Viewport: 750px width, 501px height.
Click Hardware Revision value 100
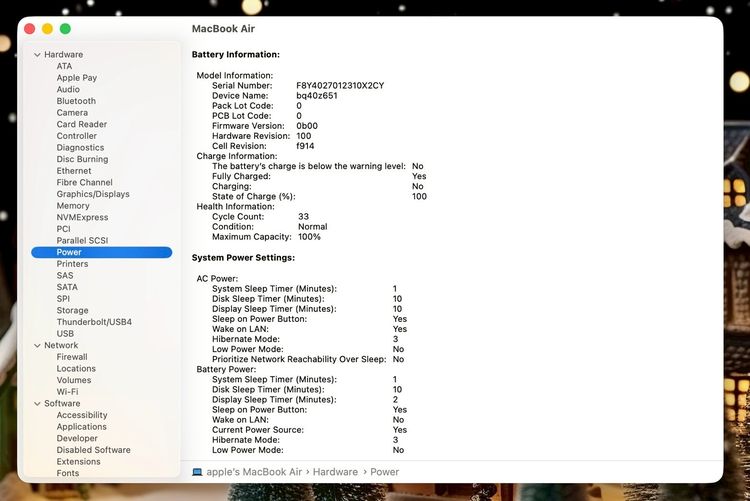pos(304,136)
